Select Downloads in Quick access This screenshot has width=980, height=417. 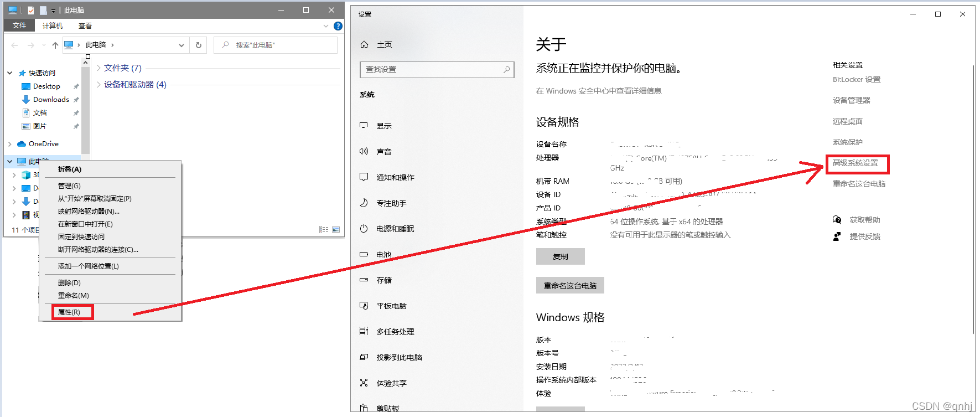(x=51, y=100)
